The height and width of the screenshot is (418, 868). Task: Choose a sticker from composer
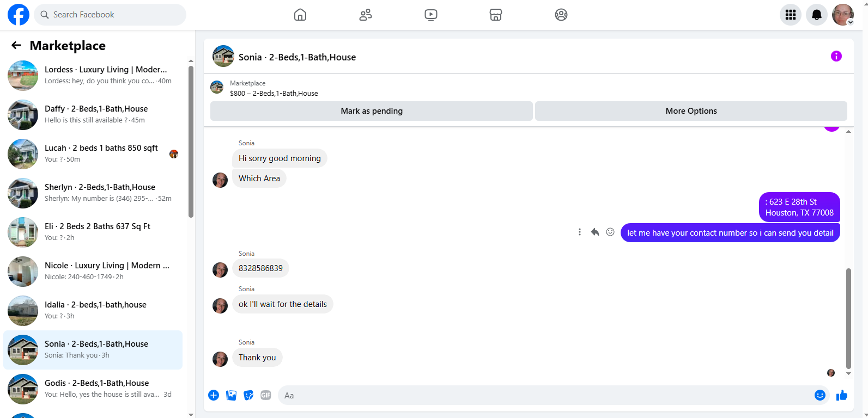tap(248, 395)
